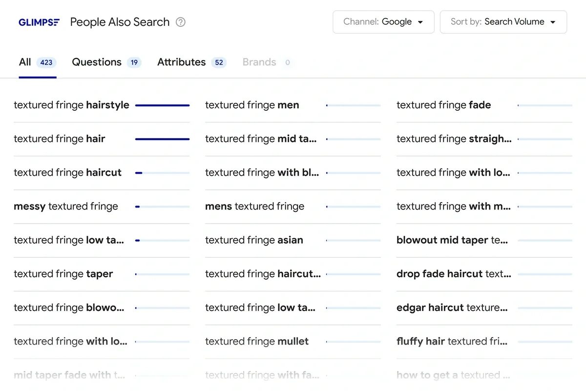Click keyword 'messy textured fringe'
This screenshot has height=392, width=586.
(66, 206)
